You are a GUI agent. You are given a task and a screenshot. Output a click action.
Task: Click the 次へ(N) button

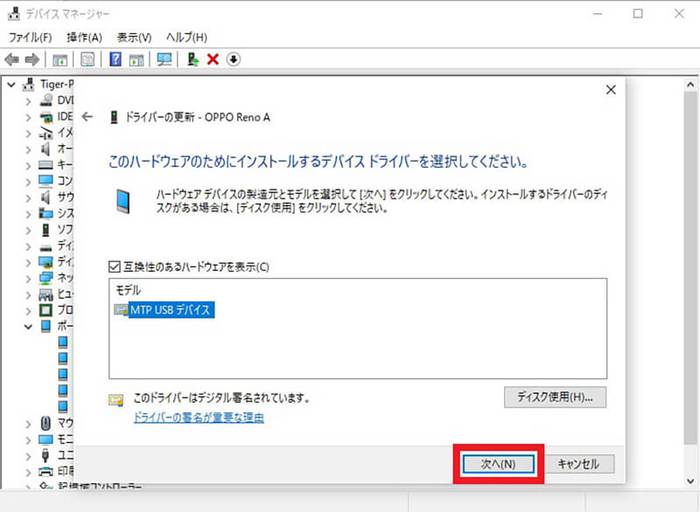click(x=498, y=464)
